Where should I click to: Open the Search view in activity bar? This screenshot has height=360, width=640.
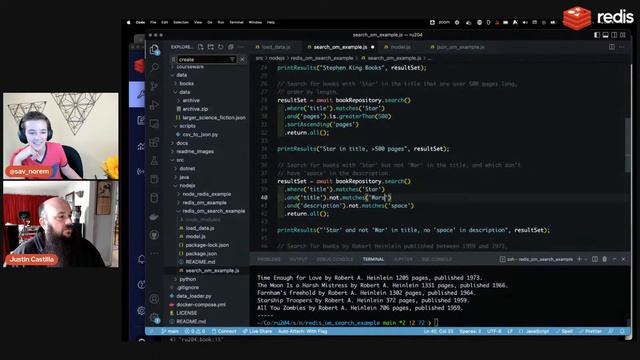[154, 67]
